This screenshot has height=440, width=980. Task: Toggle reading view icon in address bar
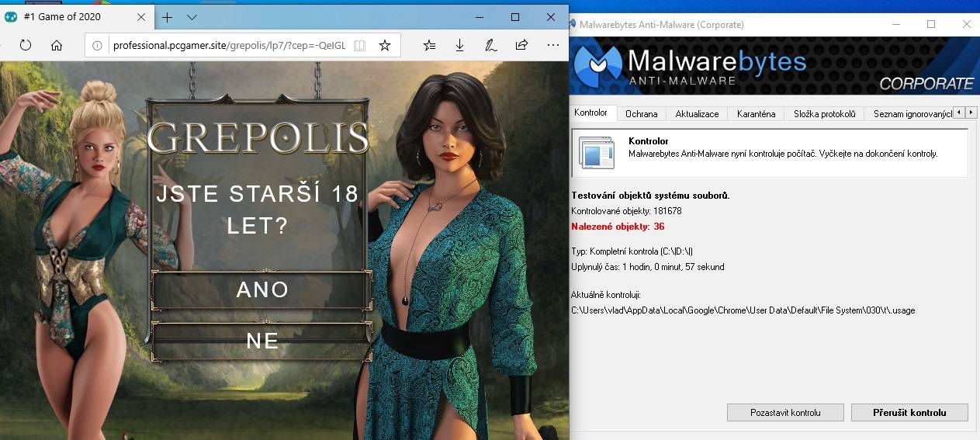(x=359, y=46)
